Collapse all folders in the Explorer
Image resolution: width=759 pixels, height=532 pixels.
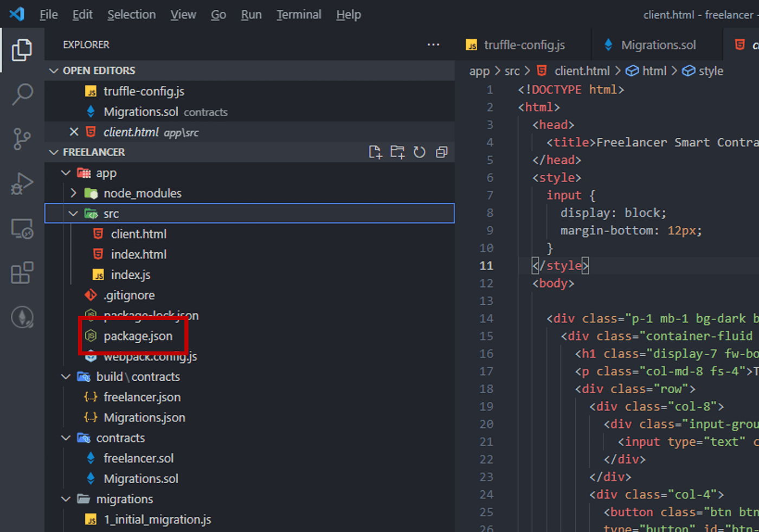(441, 152)
